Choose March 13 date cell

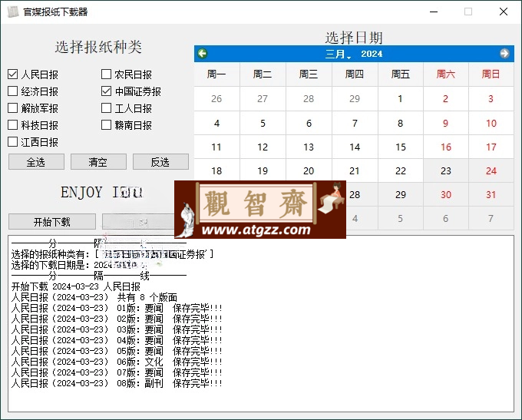pos(309,147)
